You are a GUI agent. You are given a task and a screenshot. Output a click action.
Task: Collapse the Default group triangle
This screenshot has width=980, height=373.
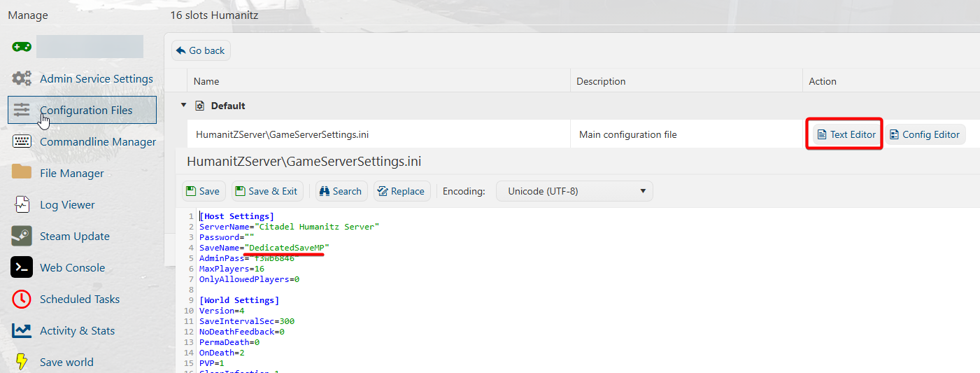coord(184,106)
